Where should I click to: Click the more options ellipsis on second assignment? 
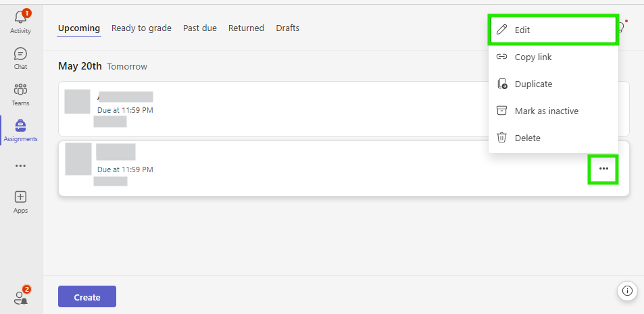(x=603, y=169)
